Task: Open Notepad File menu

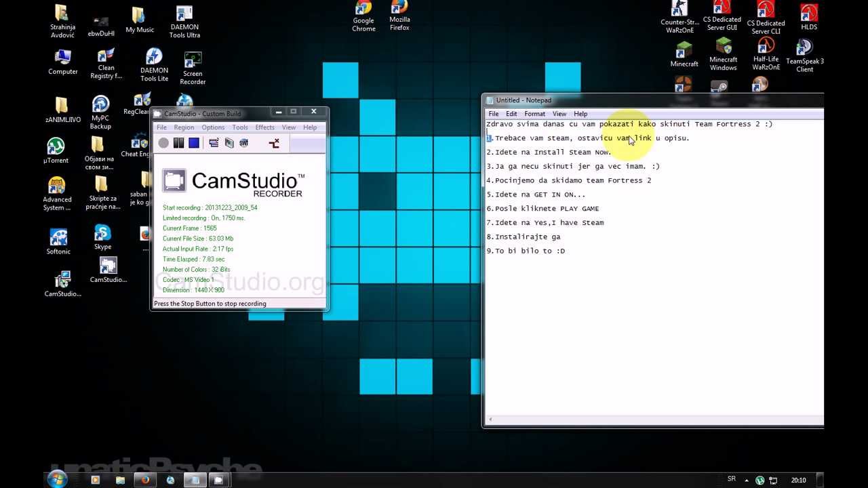Action: click(494, 114)
